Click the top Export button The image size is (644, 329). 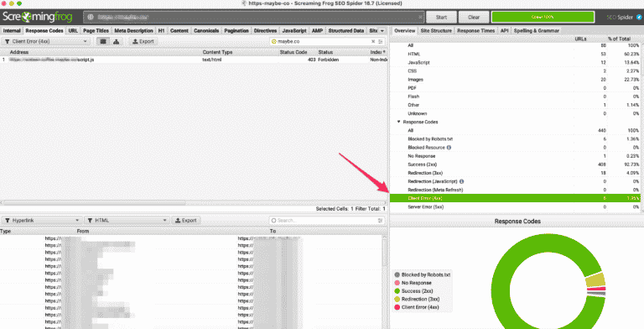point(143,41)
